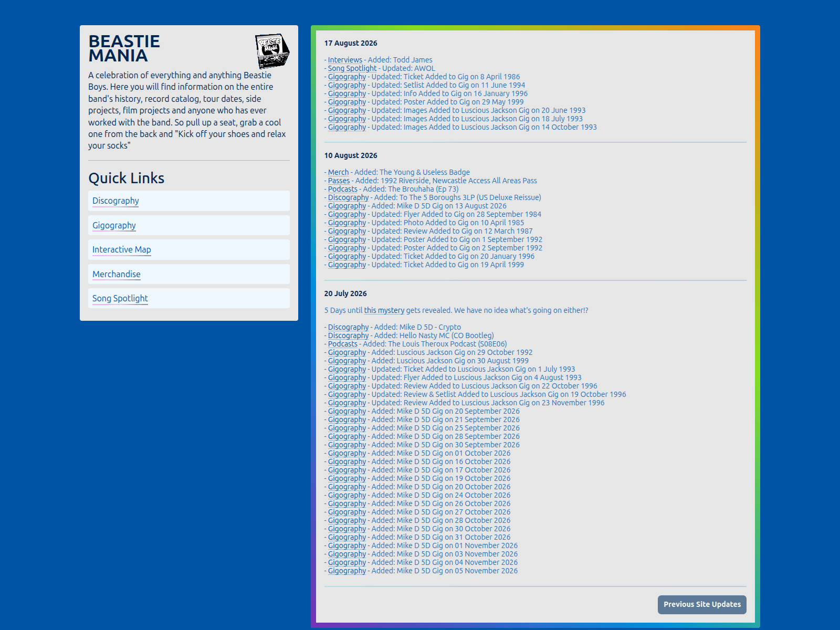Click the Previous Site Updates button

[702, 604]
